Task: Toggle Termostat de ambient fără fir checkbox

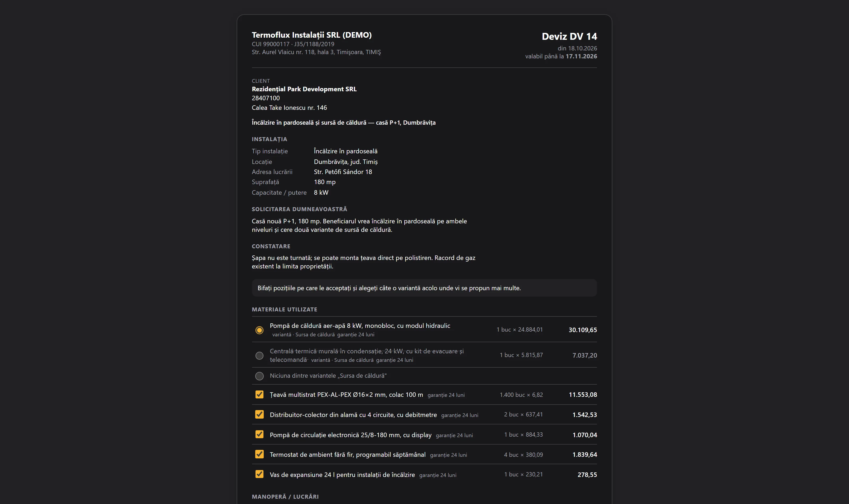Action: (x=259, y=454)
